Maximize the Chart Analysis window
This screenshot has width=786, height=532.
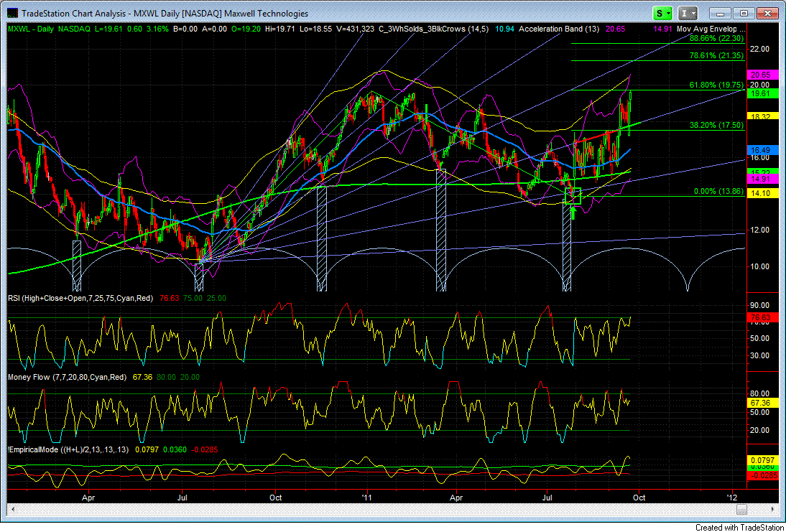[744, 14]
